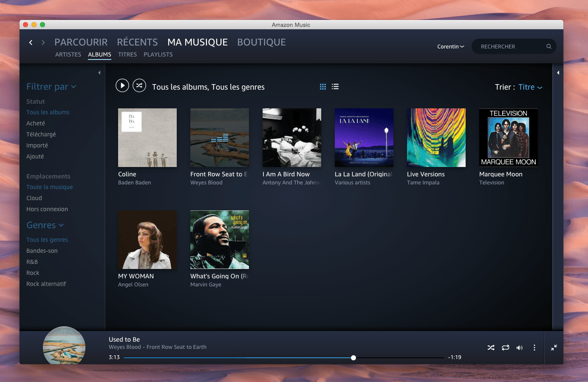Minimize the player with the collapse arrows icon
This screenshot has width=588, height=382.
pyautogui.click(x=554, y=348)
